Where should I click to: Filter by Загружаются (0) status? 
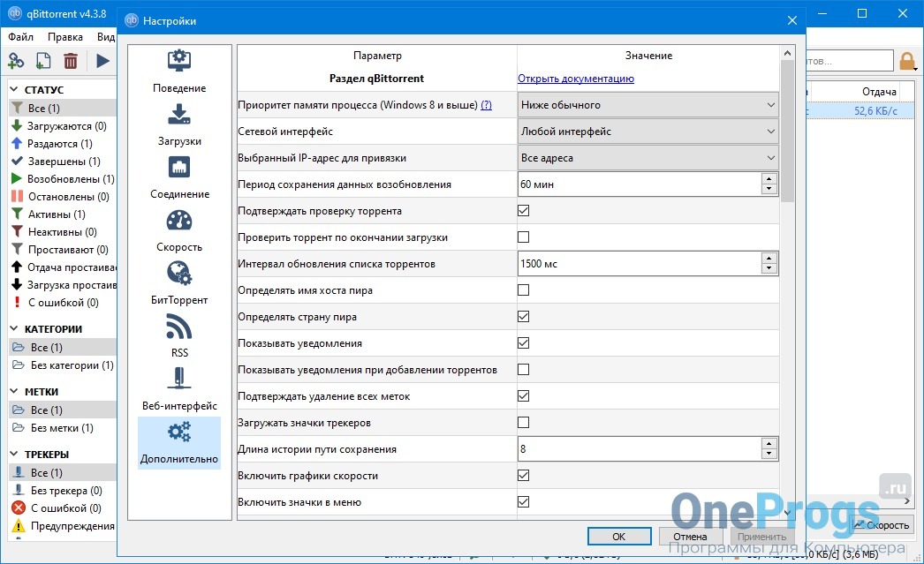63,125
